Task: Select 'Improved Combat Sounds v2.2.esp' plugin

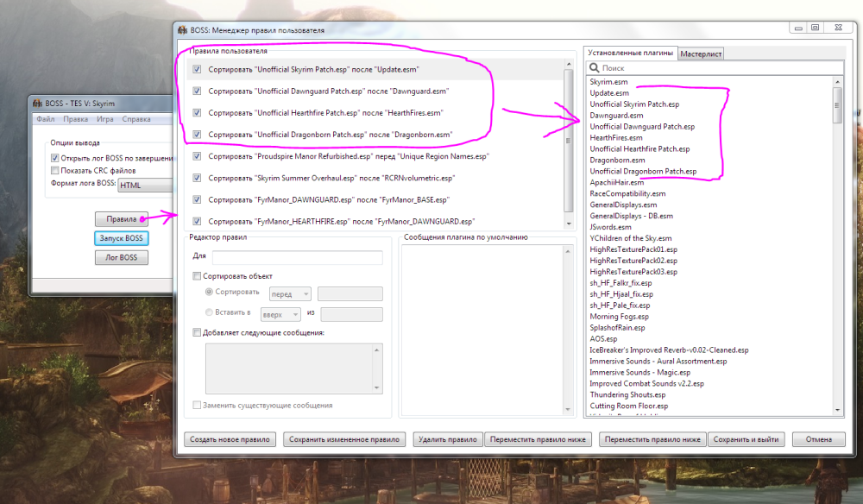Action: [646, 383]
